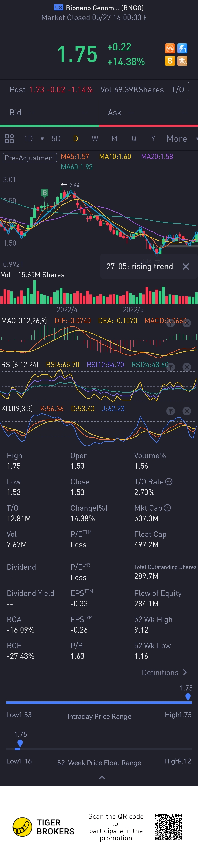Tap the intraday price range blue bar

[x=99, y=703]
